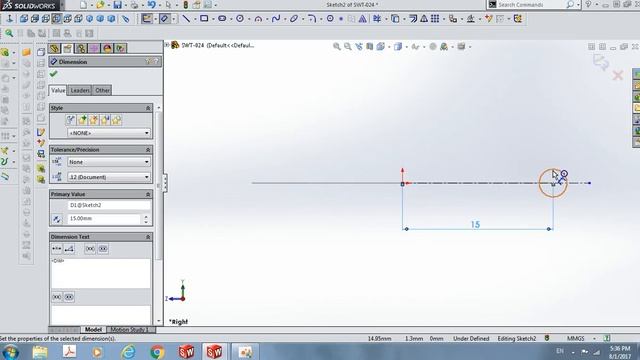Click the Search Commands box
Screen dimensions: 640x360
[530, 5]
